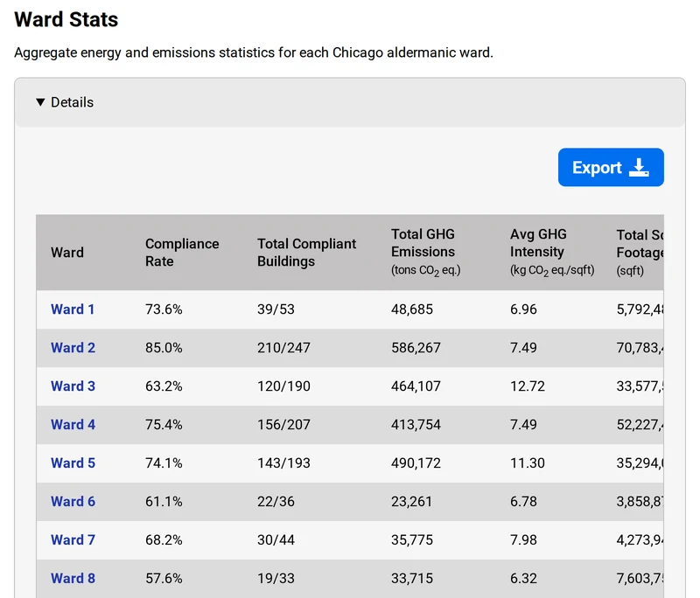Click the 7.98 GHG intensity value
The width and height of the screenshot is (700, 598).
tap(523, 539)
